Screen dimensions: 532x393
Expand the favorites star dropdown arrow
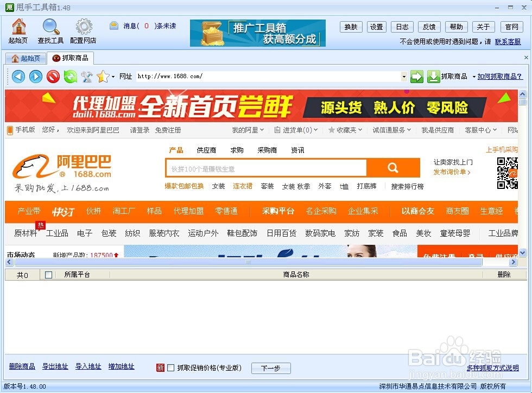(x=113, y=77)
